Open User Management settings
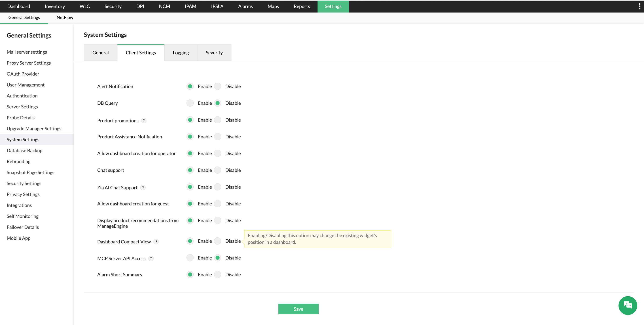The image size is (644, 325). tap(25, 85)
